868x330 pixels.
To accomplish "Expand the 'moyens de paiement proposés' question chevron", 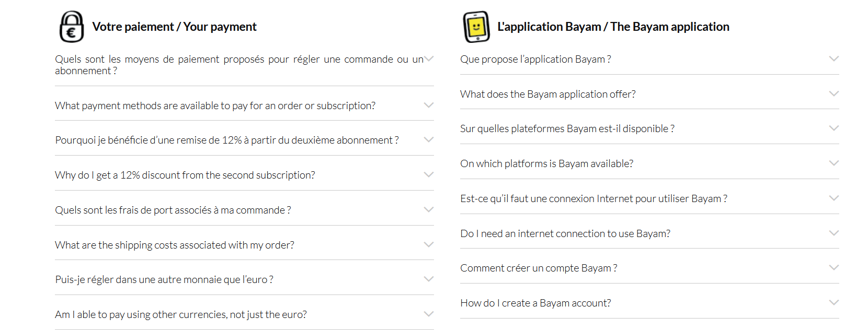I will 429,59.
